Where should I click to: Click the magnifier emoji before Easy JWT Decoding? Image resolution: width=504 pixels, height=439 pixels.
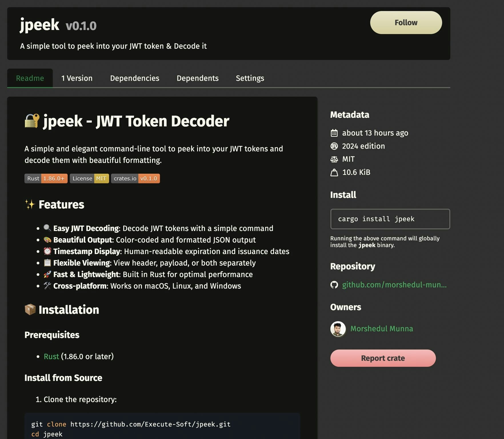[x=47, y=228]
